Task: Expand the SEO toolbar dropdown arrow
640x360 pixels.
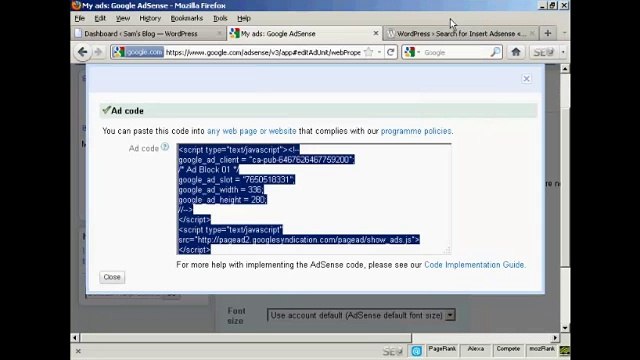Action: pos(563,52)
